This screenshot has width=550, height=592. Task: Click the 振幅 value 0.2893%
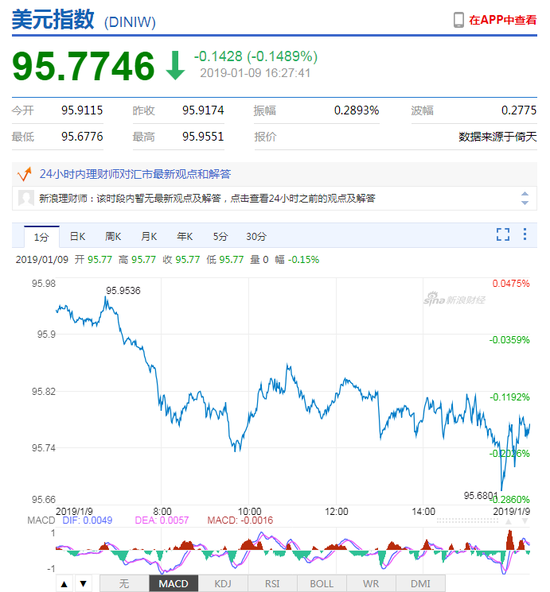click(x=356, y=110)
